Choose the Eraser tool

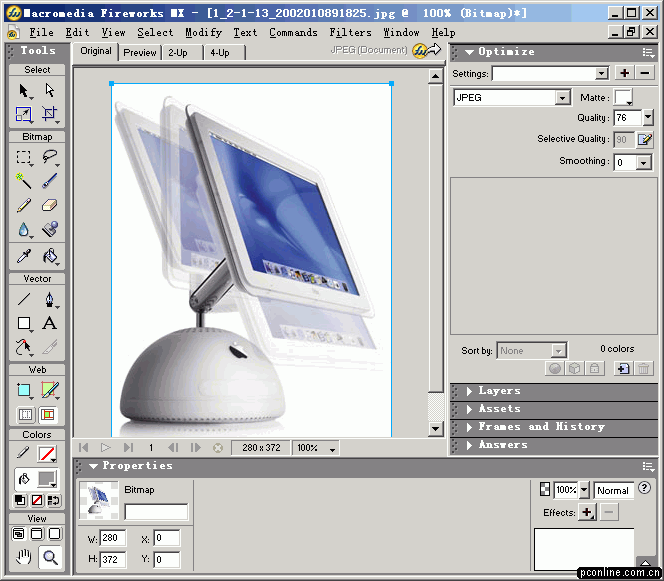[x=49, y=205]
